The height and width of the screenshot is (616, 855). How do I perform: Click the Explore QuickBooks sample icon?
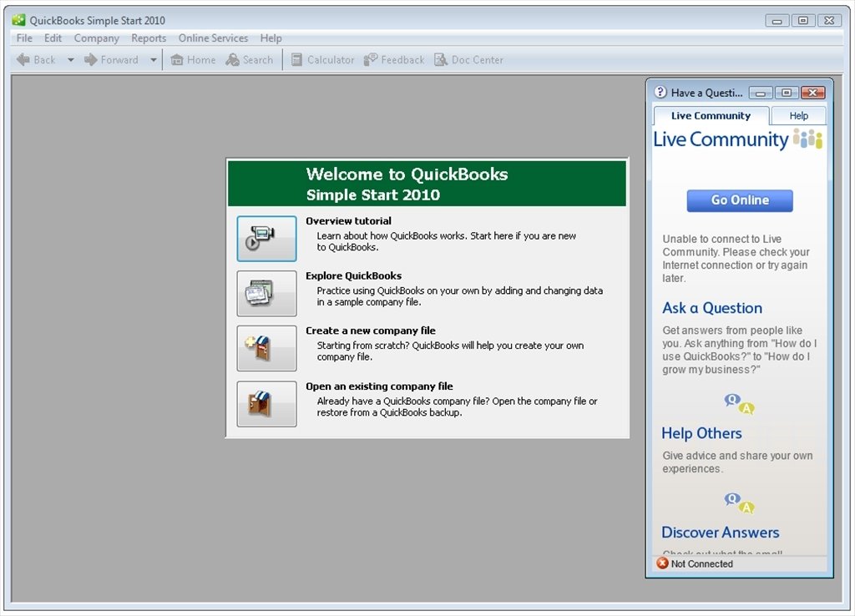[x=266, y=293]
